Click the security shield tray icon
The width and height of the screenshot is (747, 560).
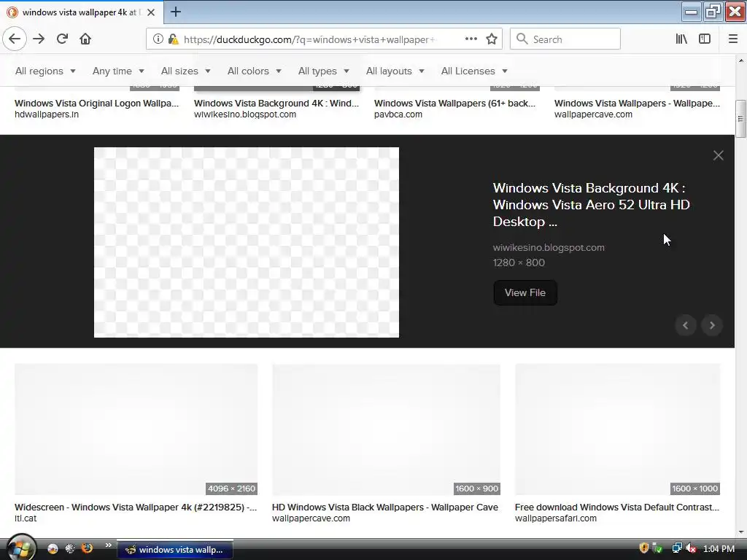643,548
